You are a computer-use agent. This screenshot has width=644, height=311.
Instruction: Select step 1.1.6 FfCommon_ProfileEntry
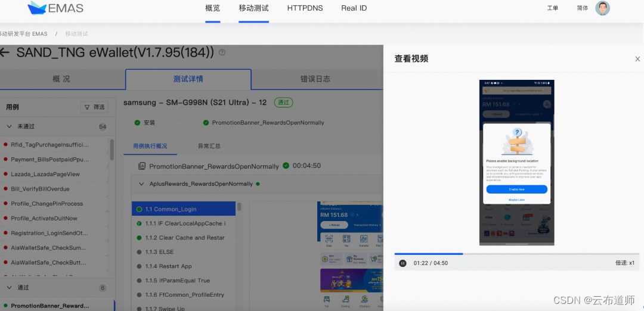click(184, 295)
